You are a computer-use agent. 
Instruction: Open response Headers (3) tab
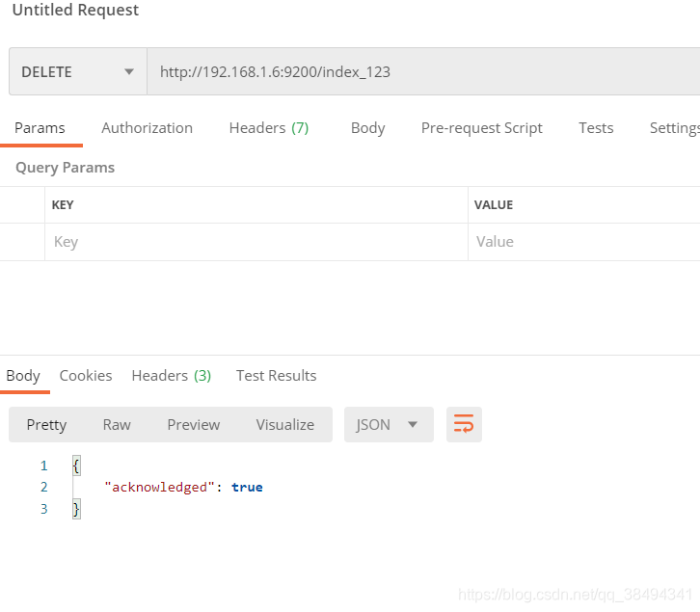pyautogui.click(x=171, y=376)
